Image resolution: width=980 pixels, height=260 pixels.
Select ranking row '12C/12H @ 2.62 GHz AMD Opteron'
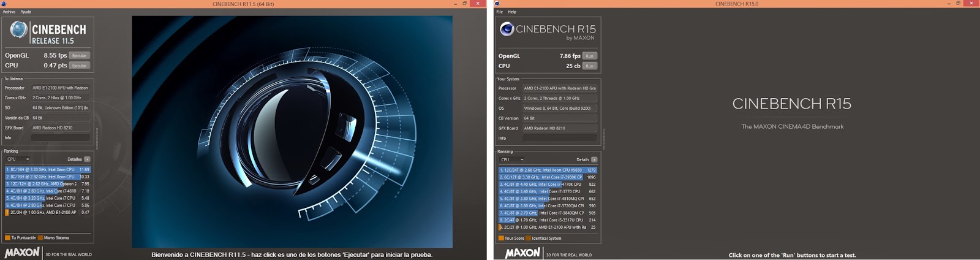48,184
